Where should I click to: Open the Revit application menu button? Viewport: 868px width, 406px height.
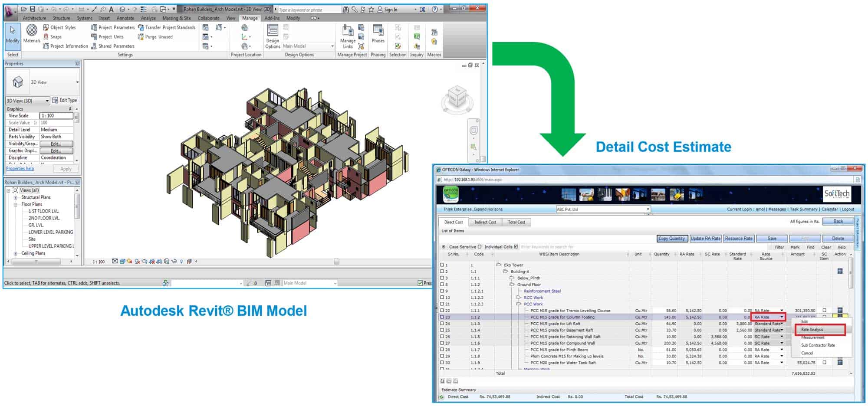(x=10, y=12)
